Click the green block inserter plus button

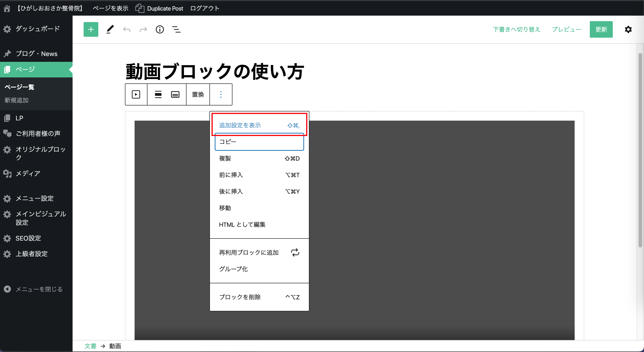[x=91, y=29]
